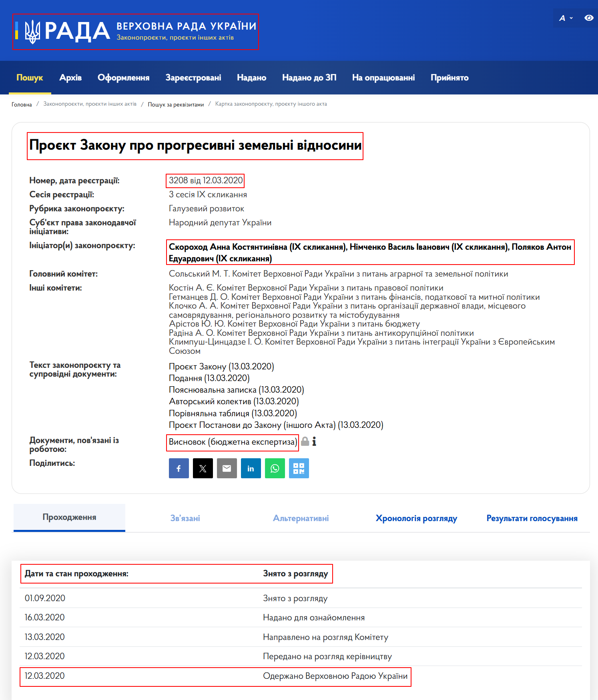Switch to Альтернативні tab
Viewport: 598px width, 700px height.
[x=301, y=518]
